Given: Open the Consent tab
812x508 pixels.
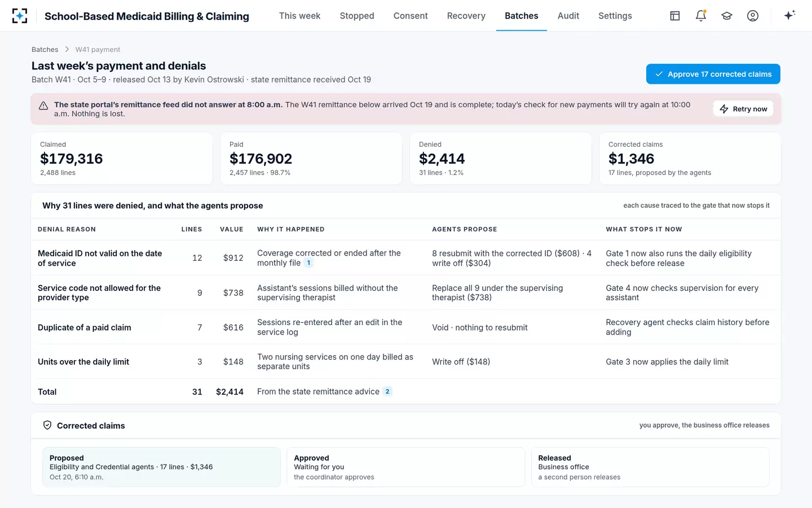Looking at the screenshot, I should click(411, 16).
